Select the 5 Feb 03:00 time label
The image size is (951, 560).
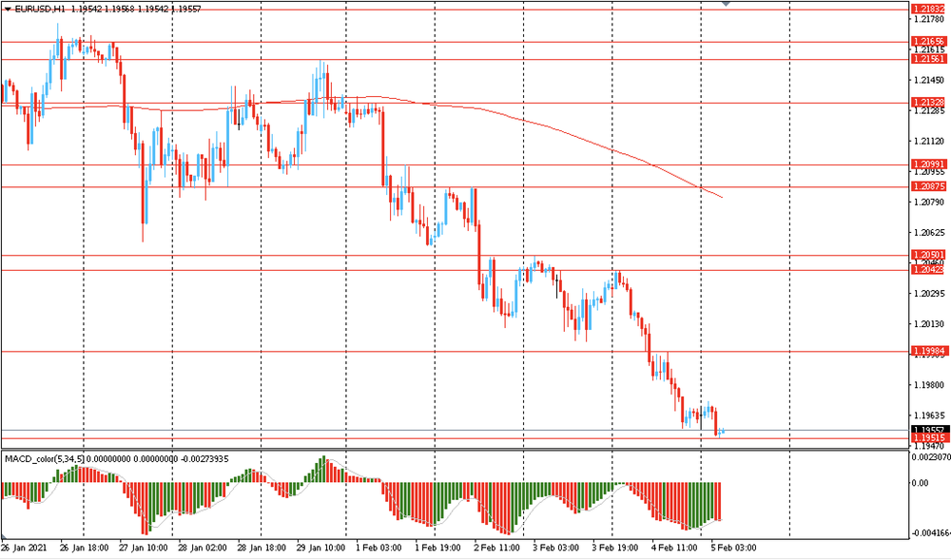732,548
